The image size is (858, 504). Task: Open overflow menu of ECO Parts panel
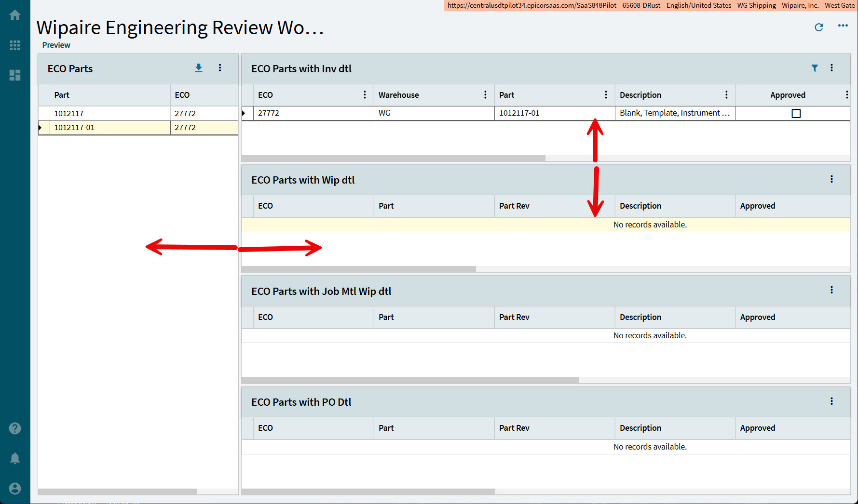click(x=220, y=68)
